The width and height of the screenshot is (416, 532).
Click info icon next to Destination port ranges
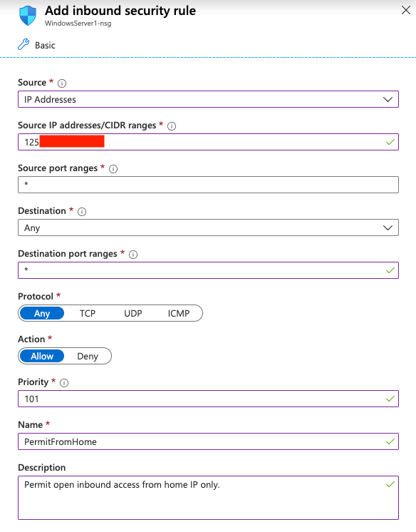(x=133, y=255)
